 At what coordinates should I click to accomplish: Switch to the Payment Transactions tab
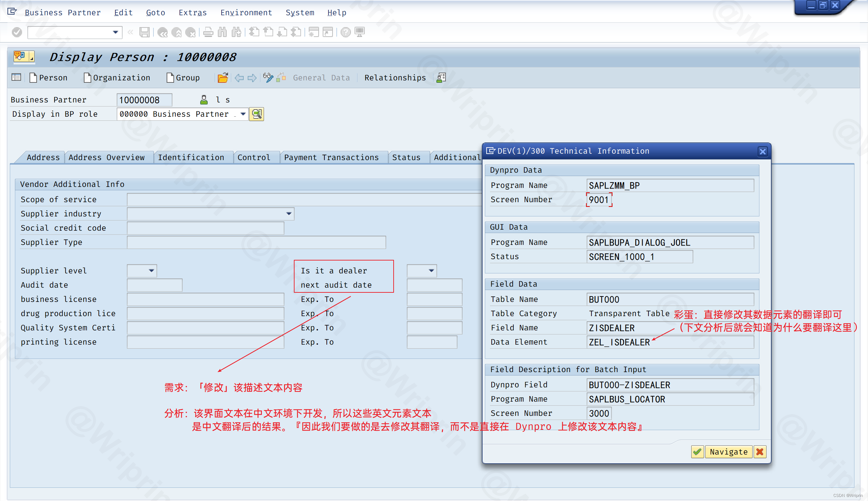[x=331, y=157]
